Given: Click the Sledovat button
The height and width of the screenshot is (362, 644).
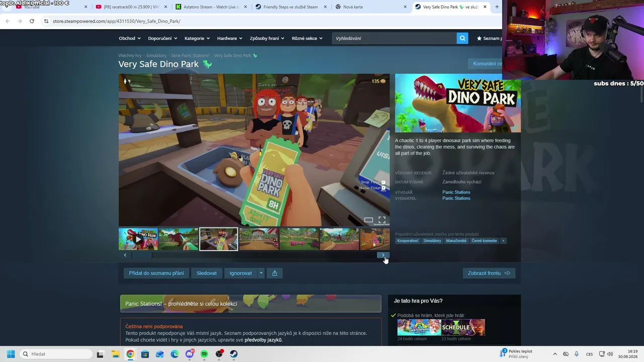Looking at the screenshot, I should coord(206,273).
